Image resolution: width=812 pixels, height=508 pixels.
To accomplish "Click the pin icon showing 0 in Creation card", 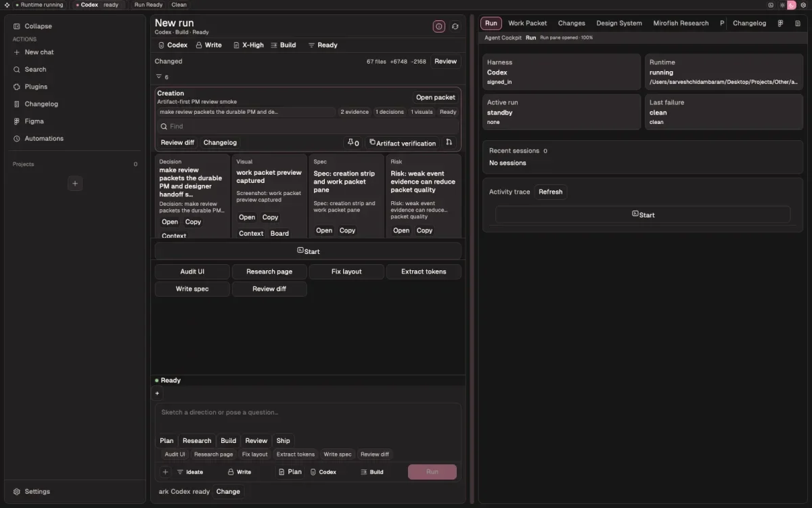I will [x=353, y=143].
